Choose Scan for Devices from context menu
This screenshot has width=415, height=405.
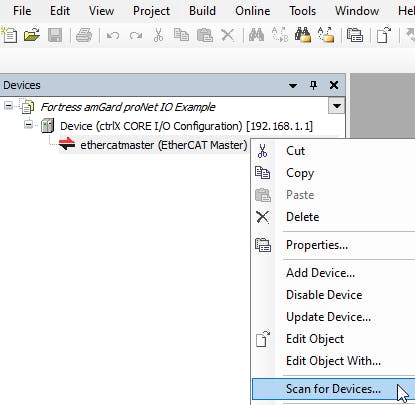click(x=333, y=389)
